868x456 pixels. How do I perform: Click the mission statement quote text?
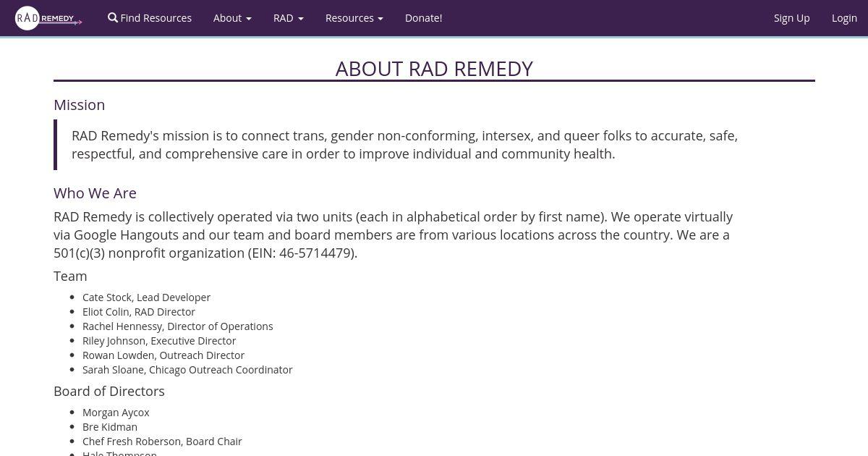405,145
